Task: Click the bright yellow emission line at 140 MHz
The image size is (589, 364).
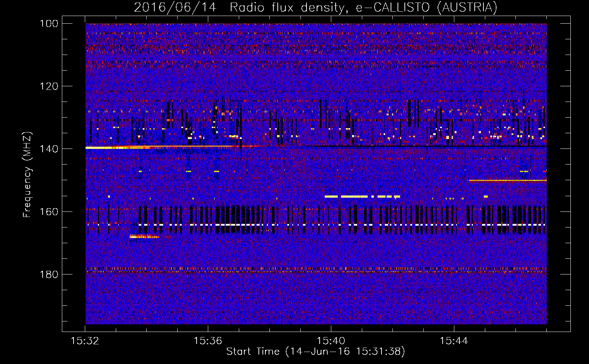Action: tap(117, 148)
